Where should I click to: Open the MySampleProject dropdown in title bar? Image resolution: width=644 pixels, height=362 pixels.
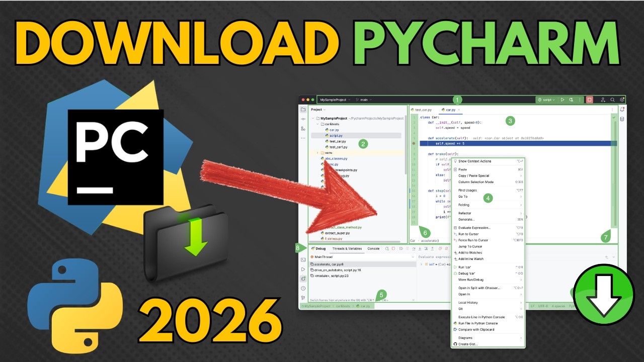point(335,100)
